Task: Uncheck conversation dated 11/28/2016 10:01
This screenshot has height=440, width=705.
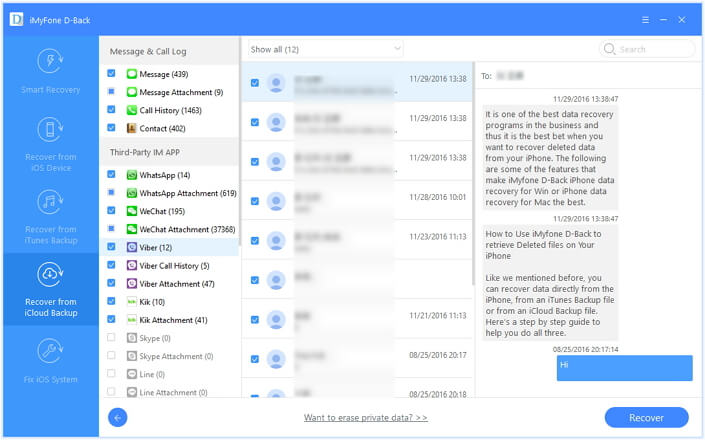Action: 254,201
